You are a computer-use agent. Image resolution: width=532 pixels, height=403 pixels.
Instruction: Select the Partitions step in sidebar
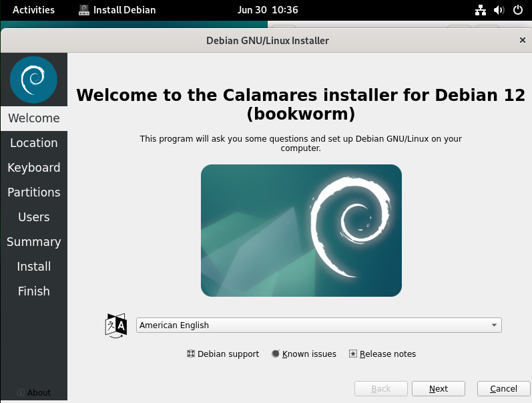click(34, 192)
